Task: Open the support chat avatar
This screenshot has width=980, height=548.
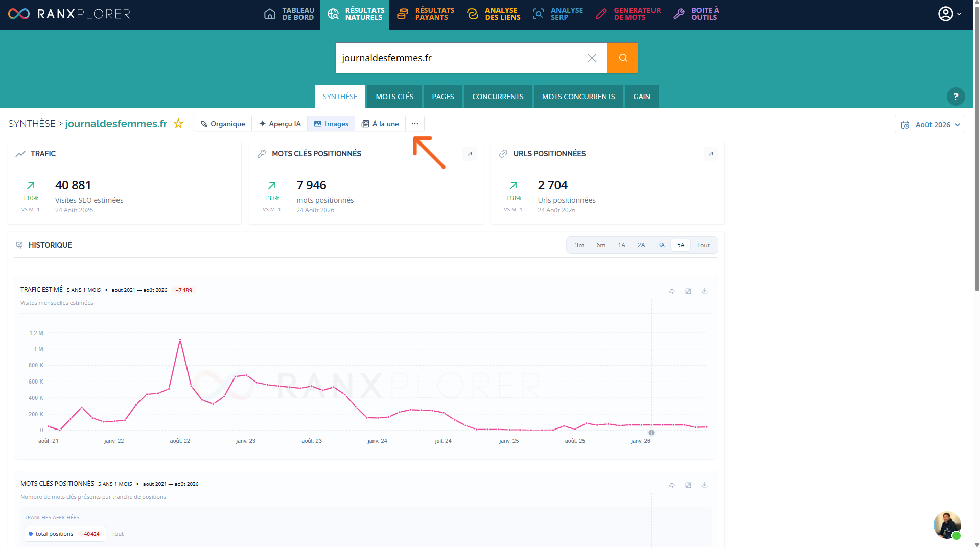Action: click(x=947, y=525)
